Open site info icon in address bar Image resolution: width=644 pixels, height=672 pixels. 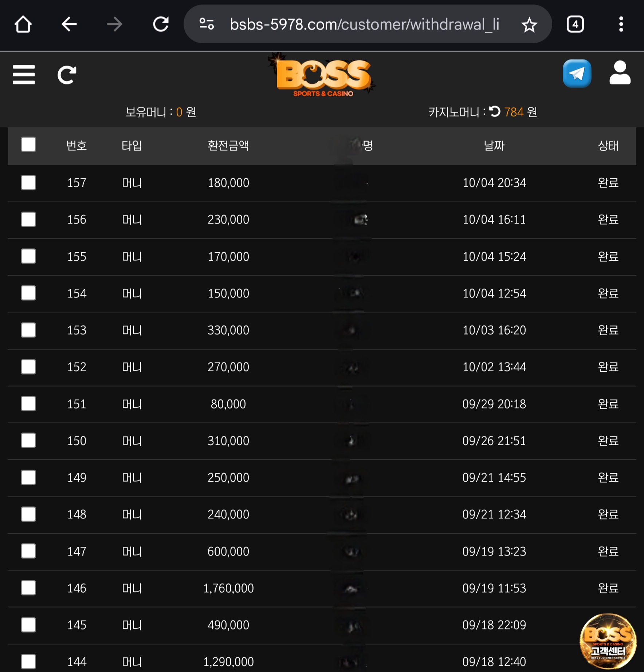(207, 24)
